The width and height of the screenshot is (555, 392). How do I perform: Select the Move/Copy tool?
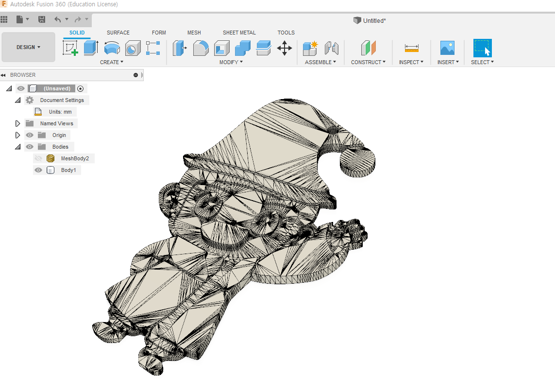tap(285, 48)
